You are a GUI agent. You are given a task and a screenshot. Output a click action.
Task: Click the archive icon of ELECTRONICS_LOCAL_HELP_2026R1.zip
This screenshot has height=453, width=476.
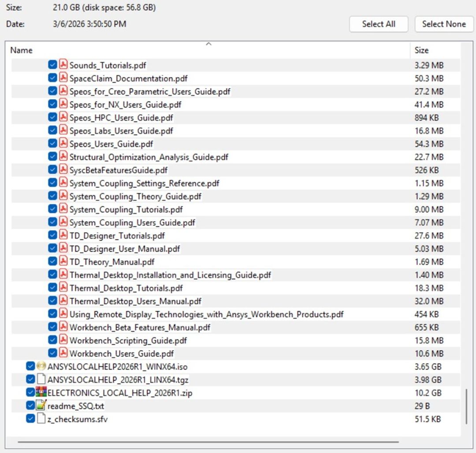[41, 392]
